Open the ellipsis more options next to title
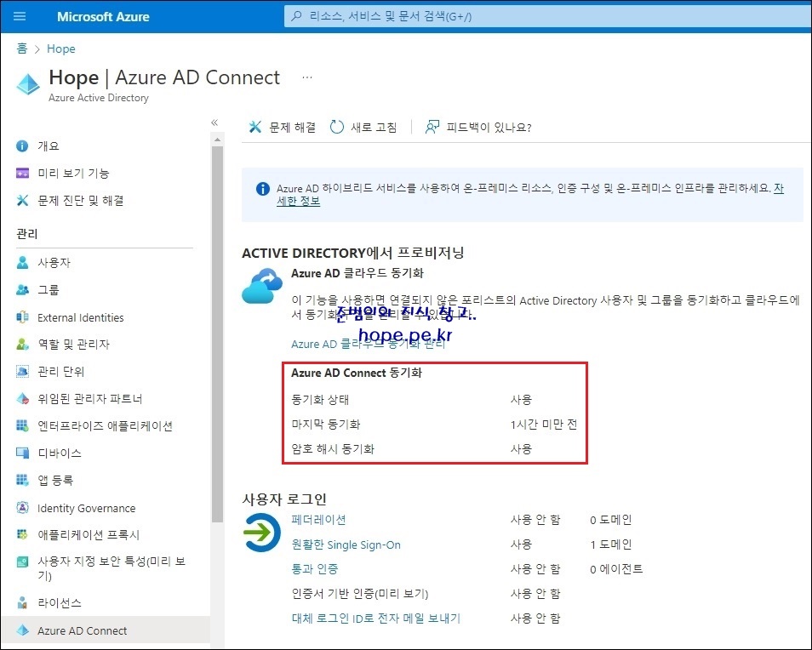The width and height of the screenshot is (812, 650). [307, 77]
